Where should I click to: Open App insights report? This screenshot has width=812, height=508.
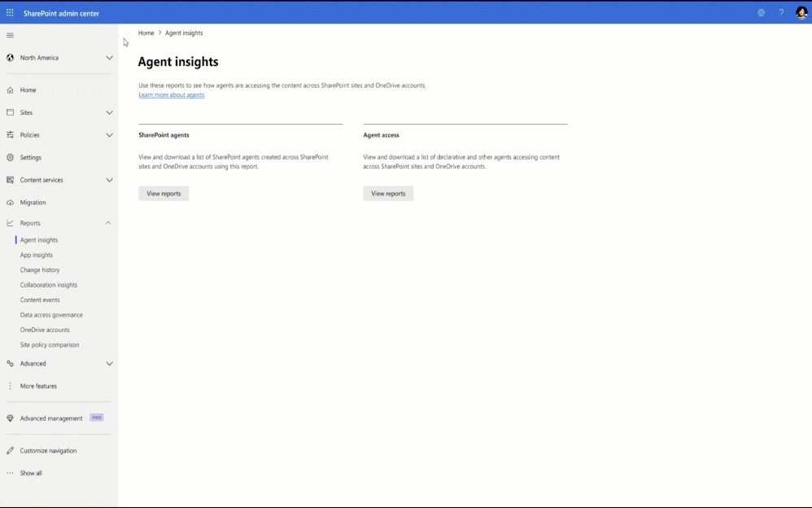37,255
